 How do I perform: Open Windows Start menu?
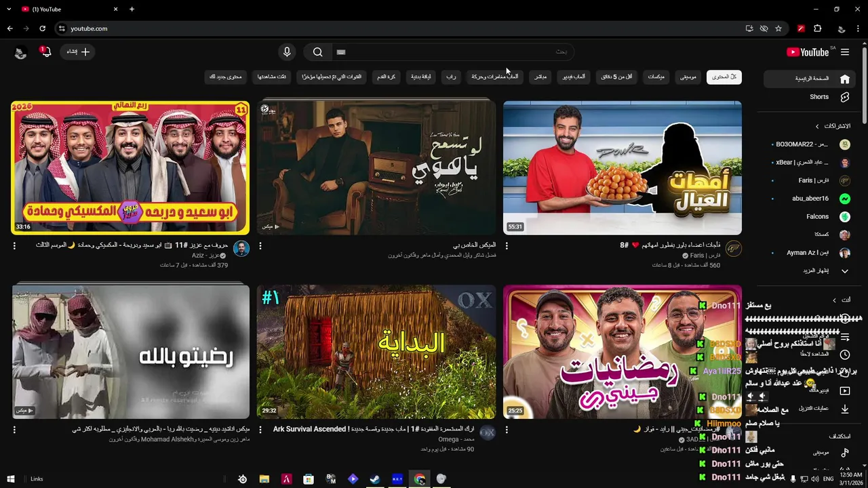point(10,479)
